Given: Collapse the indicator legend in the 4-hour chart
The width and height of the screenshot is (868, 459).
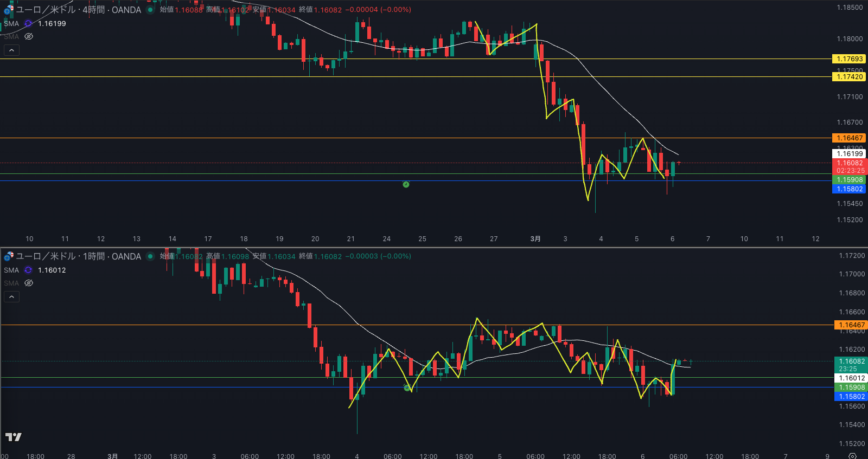Looking at the screenshot, I should click(11, 50).
